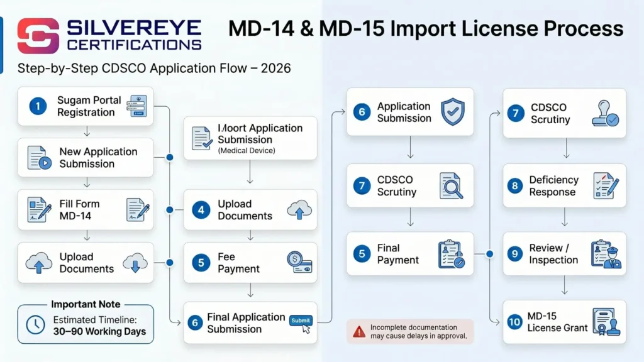644x362 pixels.
Task: Click the '30–90 Working Days' text
Action: (x=99, y=332)
